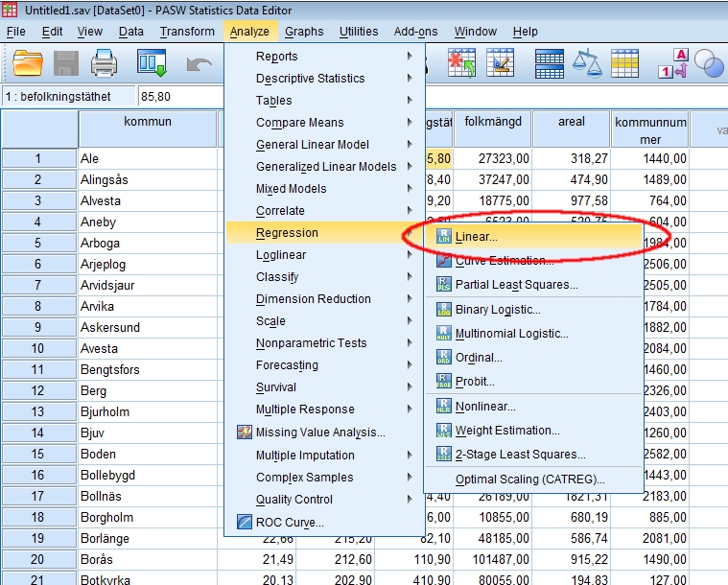Click the Weight Cases scales icon
This screenshot has height=585, width=728.
[x=586, y=64]
